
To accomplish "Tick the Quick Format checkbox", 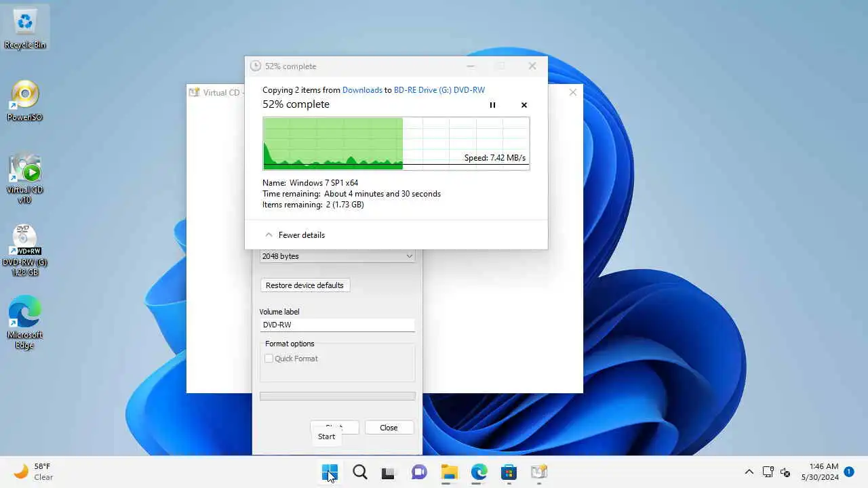I will pyautogui.click(x=269, y=359).
